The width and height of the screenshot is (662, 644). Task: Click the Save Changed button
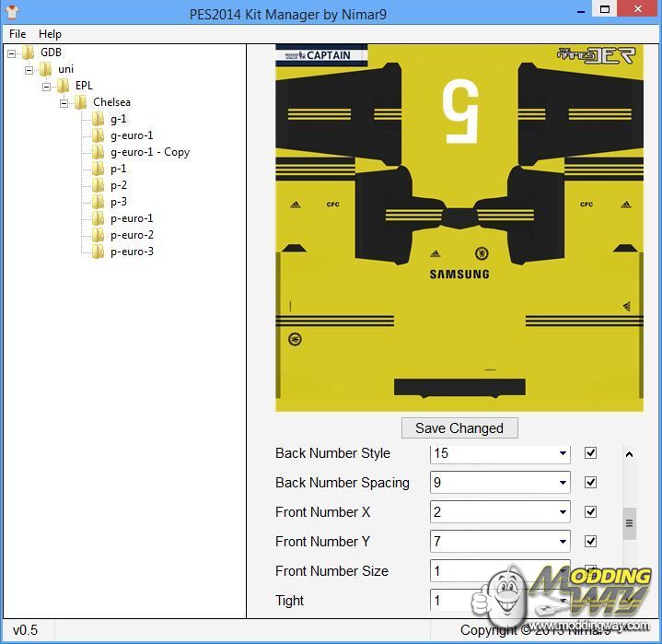click(x=459, y=427)
